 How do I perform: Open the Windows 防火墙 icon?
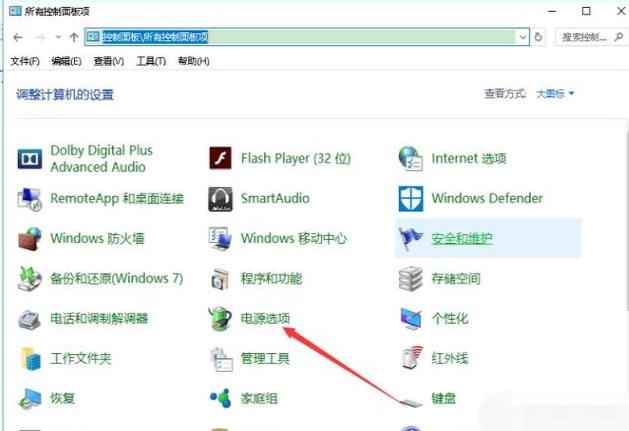31,239
